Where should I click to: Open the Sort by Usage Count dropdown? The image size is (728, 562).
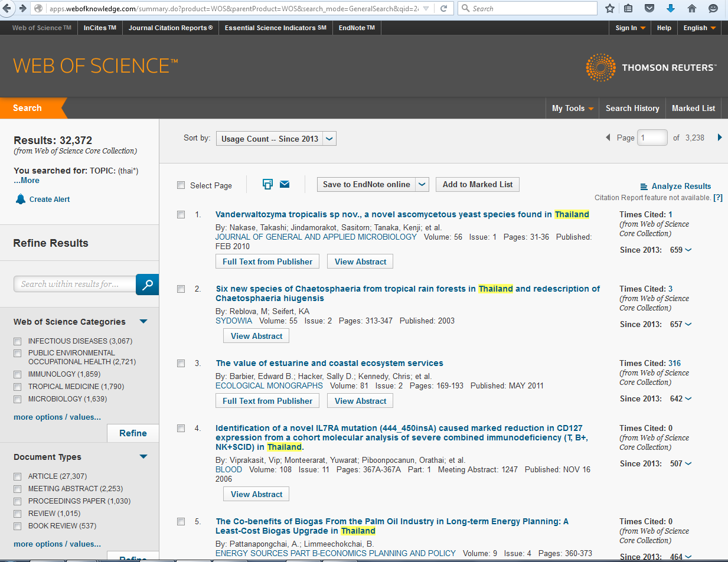pos(276,139)
